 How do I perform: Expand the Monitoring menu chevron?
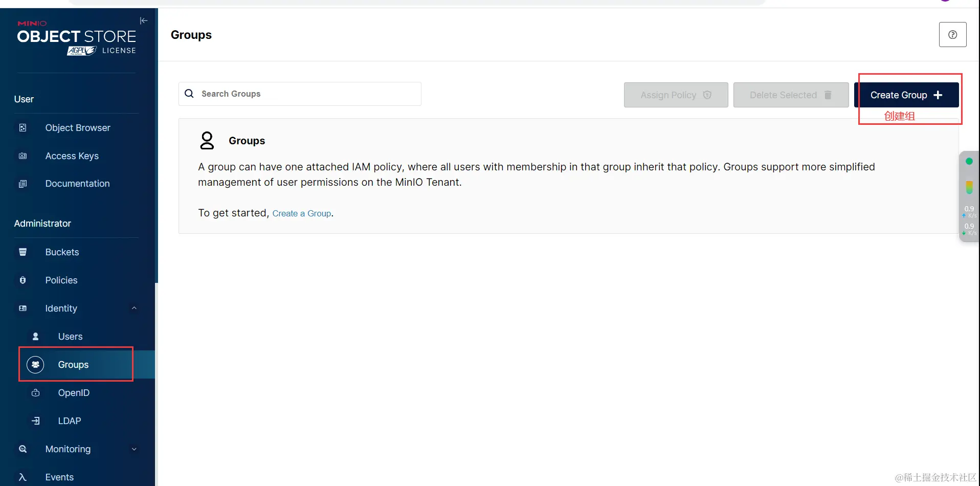[x=134, y=449]
